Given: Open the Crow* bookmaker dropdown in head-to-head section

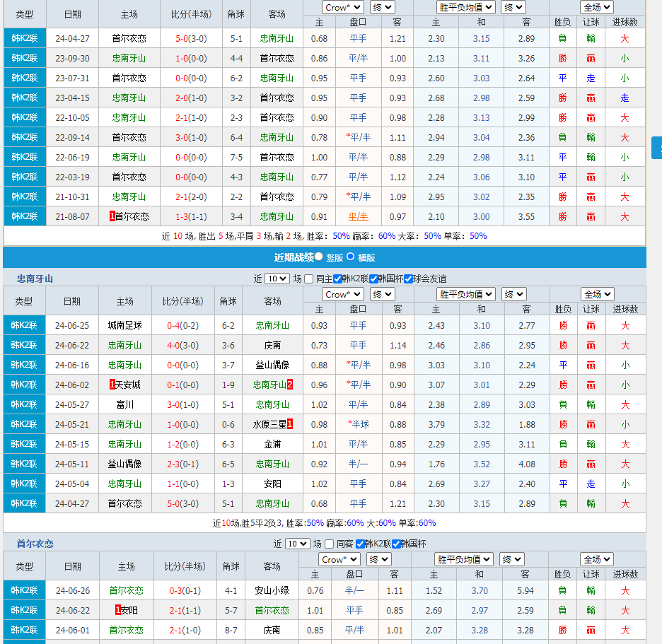Looking at the screenshot, I should [343, 7].
